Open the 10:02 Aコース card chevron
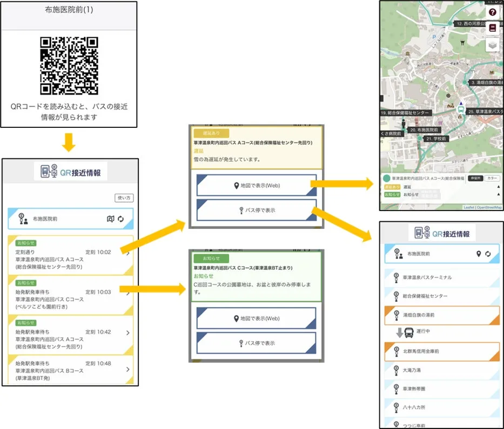The width and height of the screenshot is (504, 429). tap(128, 254)
